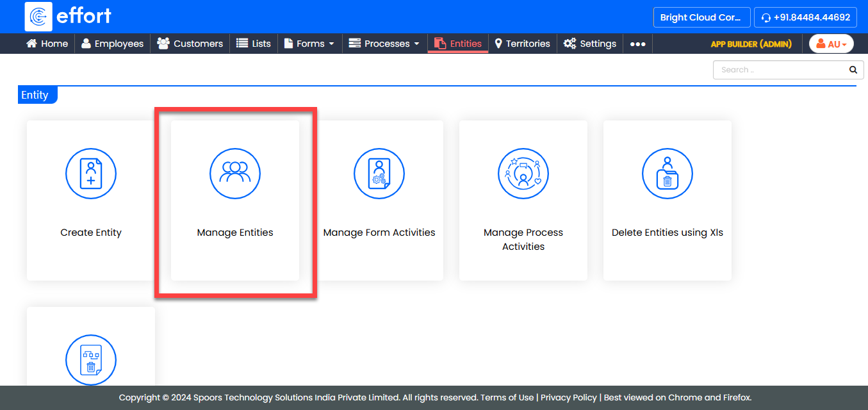Open the Home menu item
Image resolution: width=868 pixels, height=410 pixels.
46,44
